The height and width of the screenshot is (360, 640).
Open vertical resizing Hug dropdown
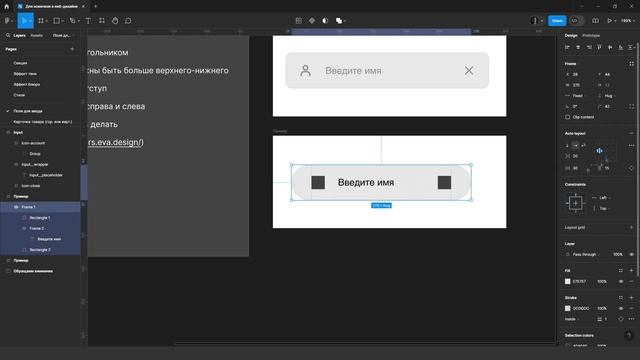point(607,96)
